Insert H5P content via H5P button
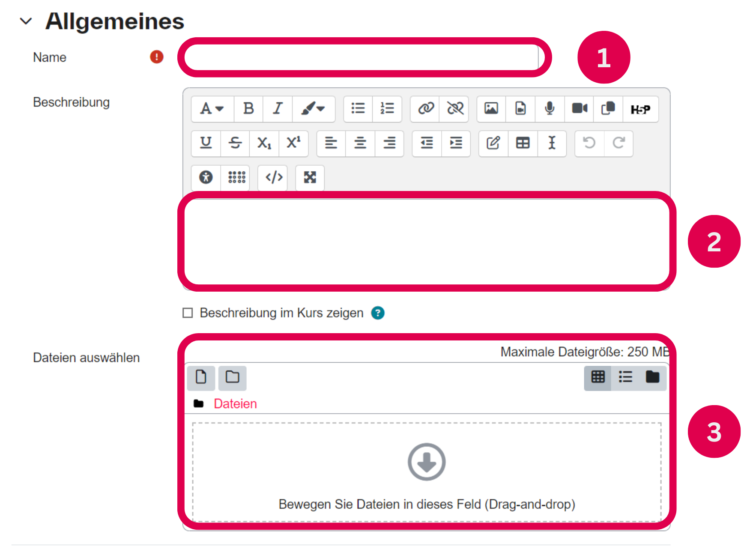 click(x=640, y=110)
